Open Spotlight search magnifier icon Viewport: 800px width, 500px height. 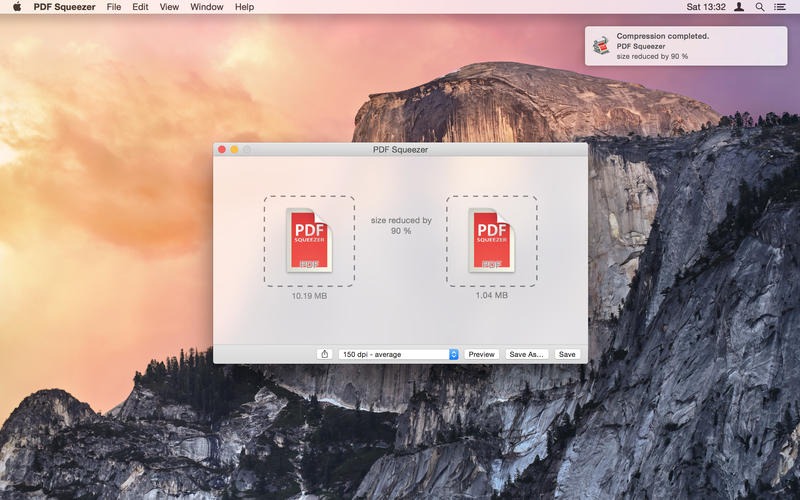coord(759,7)
